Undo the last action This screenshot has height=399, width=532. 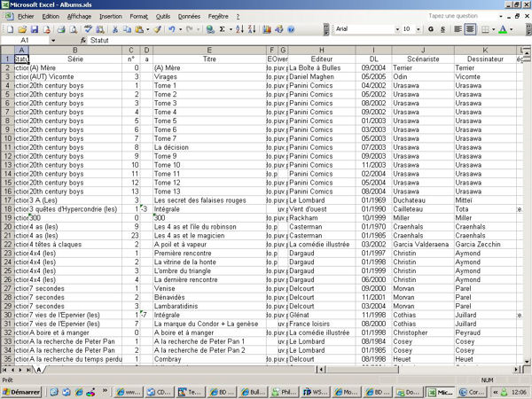point(172,29)
